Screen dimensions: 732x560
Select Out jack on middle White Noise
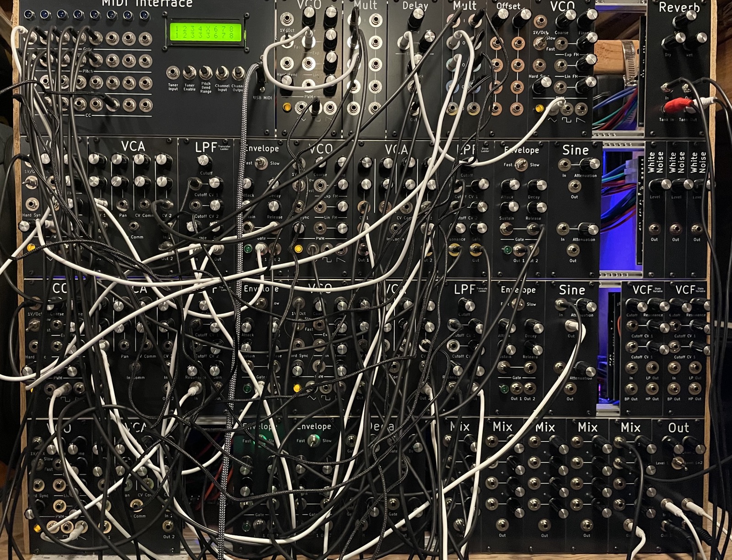tap(675, 229)
